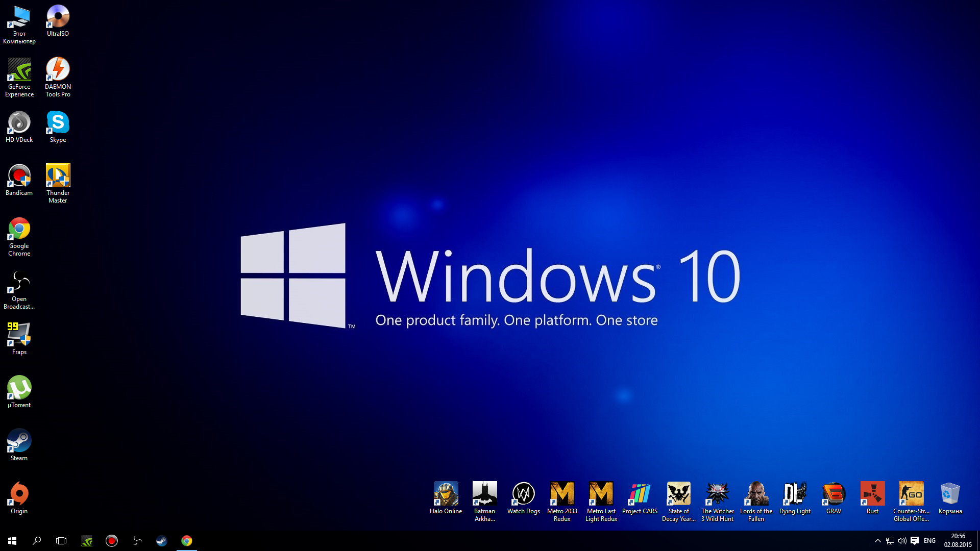980x551 pixels.
Task: Select The Witcher 3 Wild Hunt icon
Action: (x=718, y=502)
